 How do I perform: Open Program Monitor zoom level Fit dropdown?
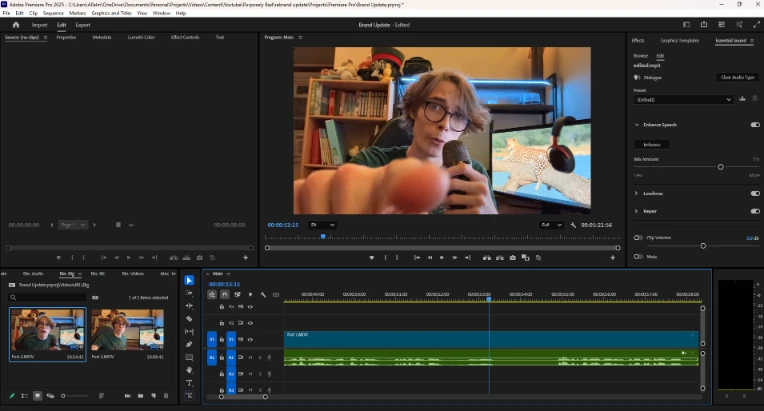pyautogui.click(x=322, y=225)
